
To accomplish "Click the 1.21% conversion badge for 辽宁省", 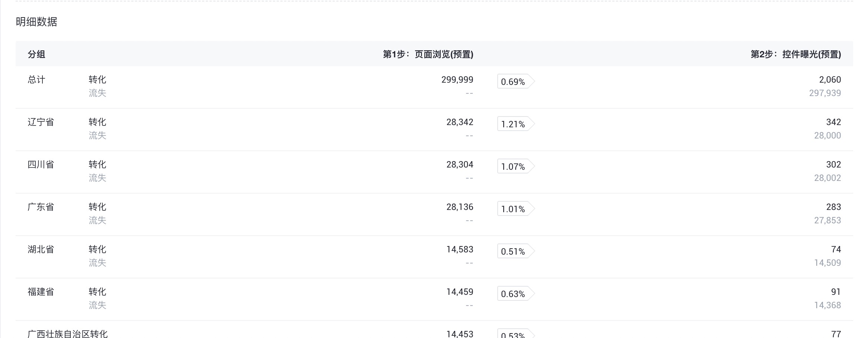I will click(513, 124).
